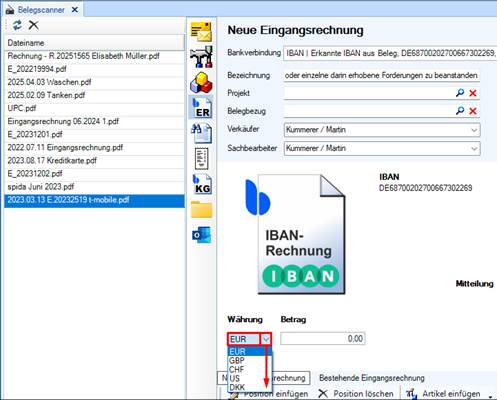Click Artikel einfügen button
The image size is (497, 400).
coord(443,394)
